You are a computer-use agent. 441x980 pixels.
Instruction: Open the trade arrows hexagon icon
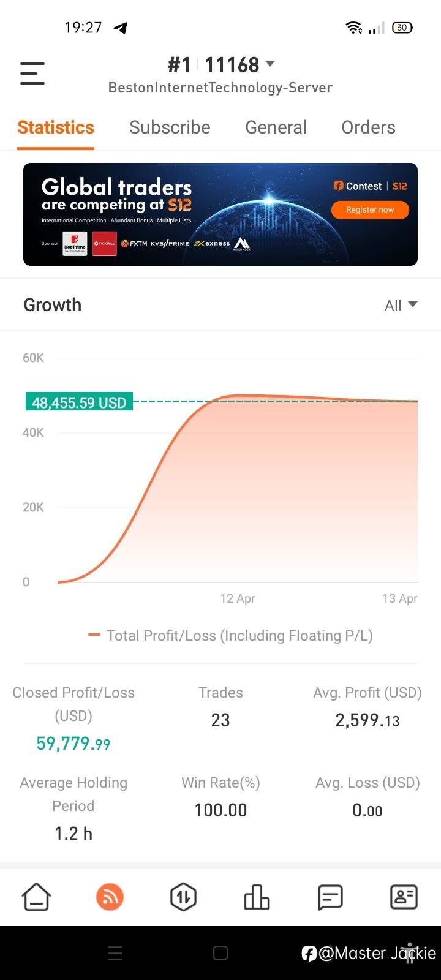183,897
